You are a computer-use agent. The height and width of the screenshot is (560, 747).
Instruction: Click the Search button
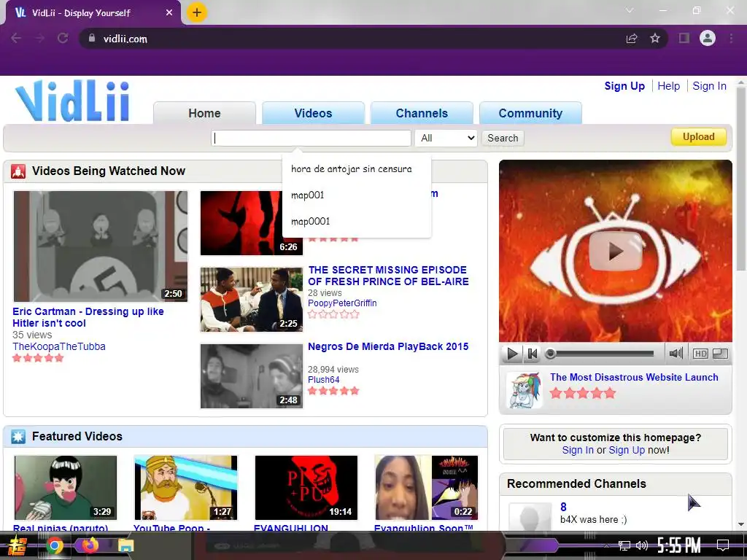503,138
